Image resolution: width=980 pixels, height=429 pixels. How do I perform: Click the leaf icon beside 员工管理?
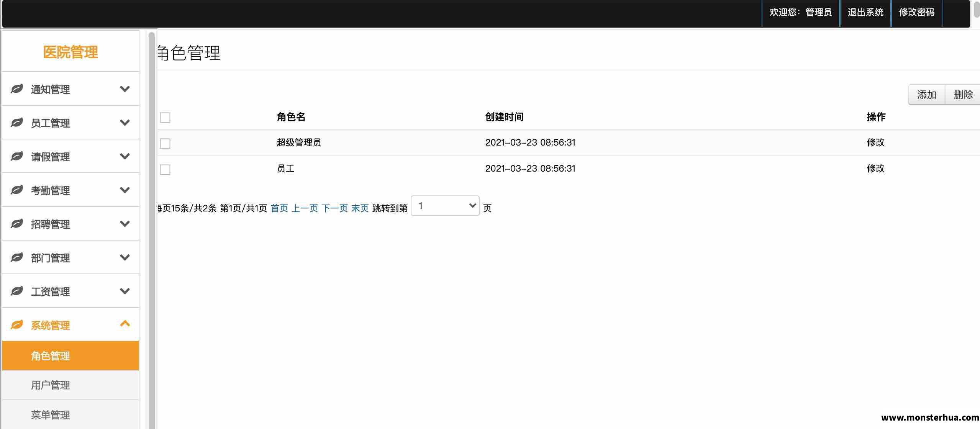point(17,123)
